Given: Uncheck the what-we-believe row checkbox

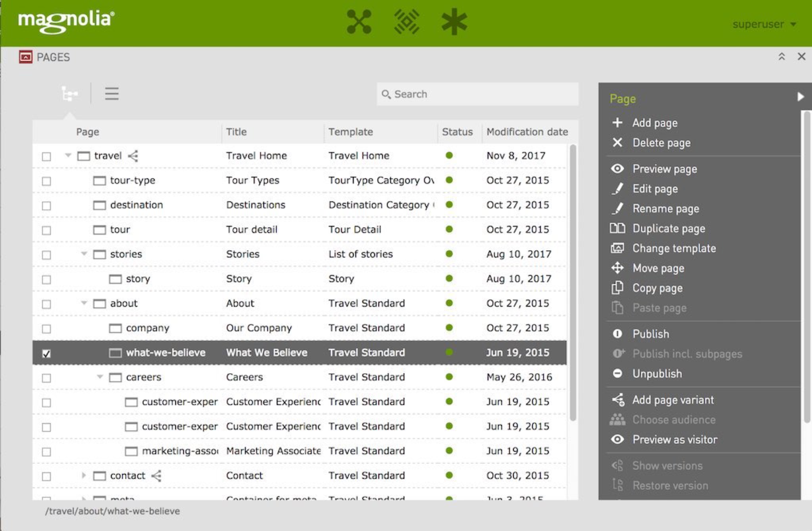Looking at the screenshot, I should 47,352.
